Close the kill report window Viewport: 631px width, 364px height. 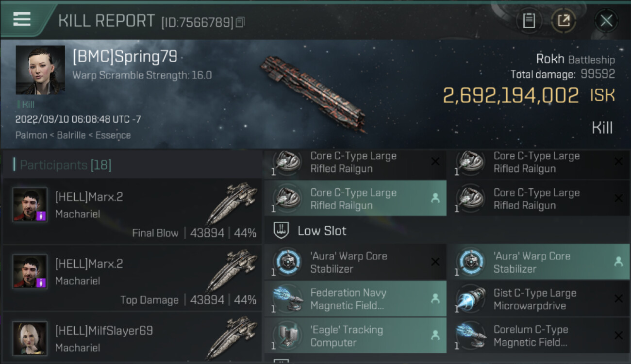point(606,20)
